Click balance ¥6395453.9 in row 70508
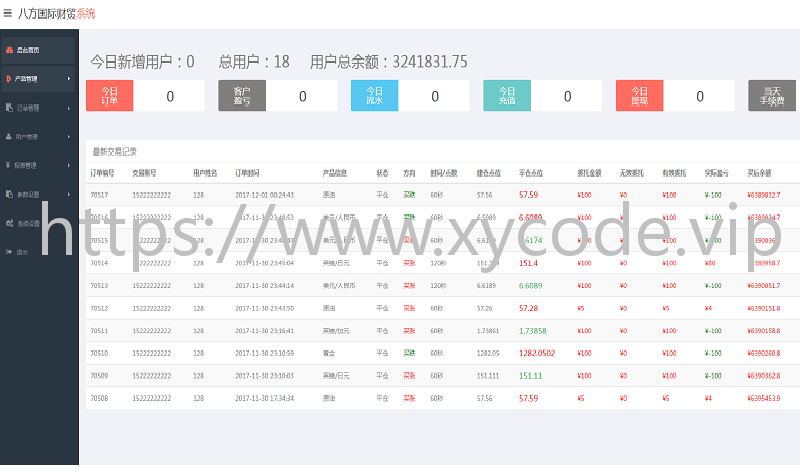 pos(764,398)
